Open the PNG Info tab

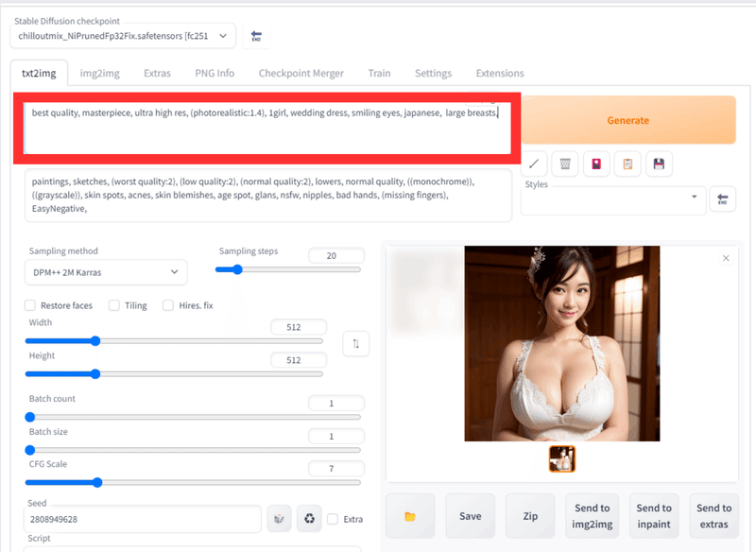[x=215, y=74]
